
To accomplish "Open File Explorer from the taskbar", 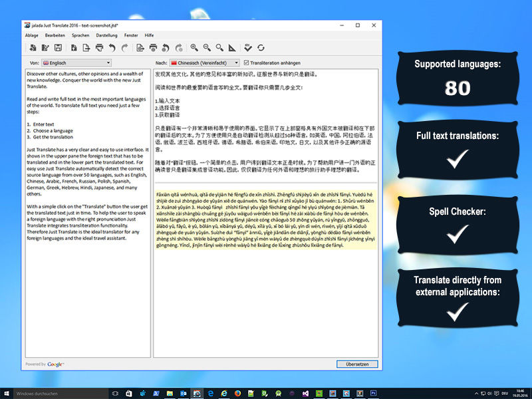I will 170,394.
